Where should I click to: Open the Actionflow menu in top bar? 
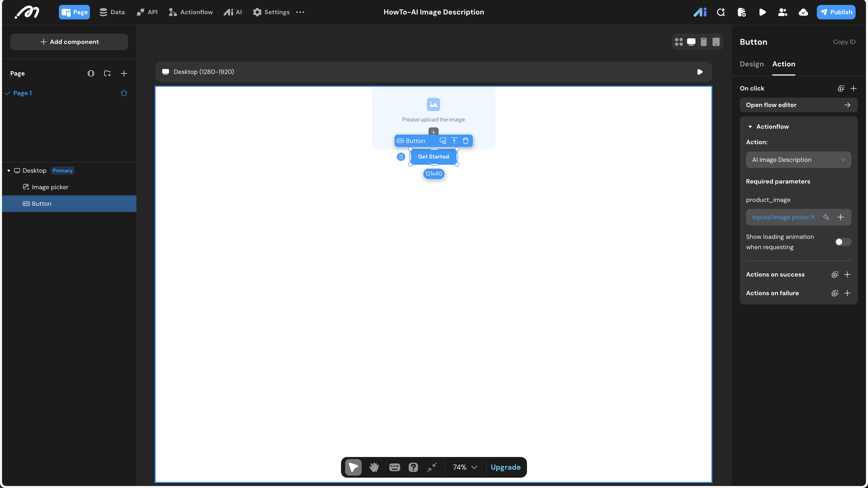(191, 12)
